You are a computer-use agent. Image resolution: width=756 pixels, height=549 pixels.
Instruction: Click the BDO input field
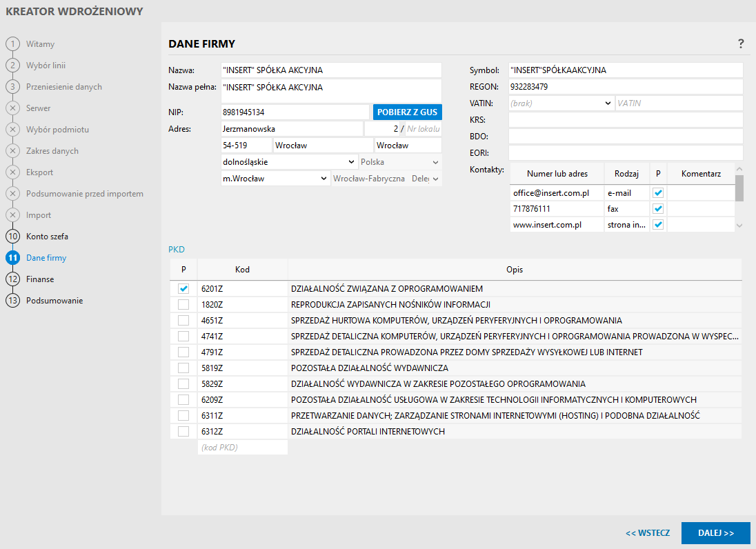pos(626,137)
